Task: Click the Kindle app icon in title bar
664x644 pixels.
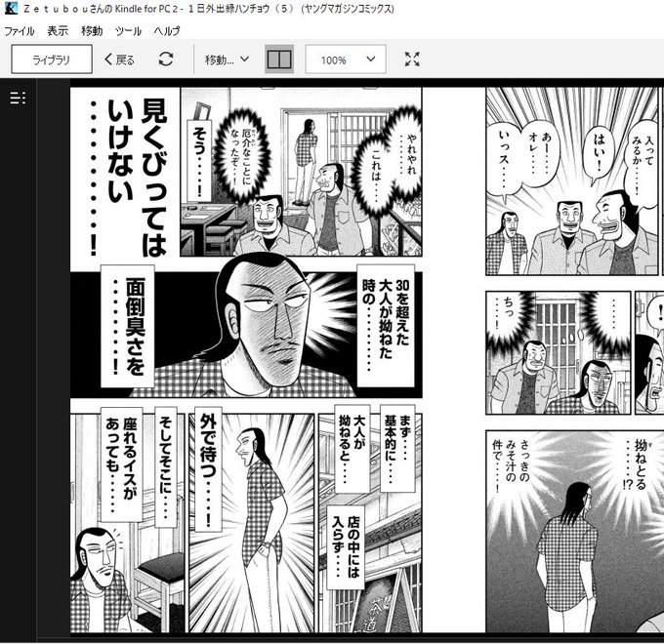Action: 11,9
